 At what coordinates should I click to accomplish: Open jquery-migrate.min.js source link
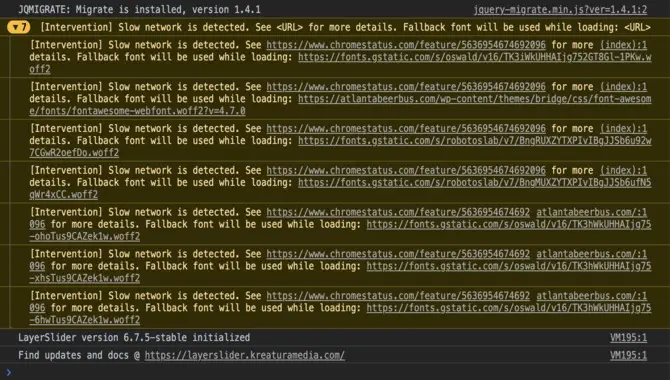(560, 9)
